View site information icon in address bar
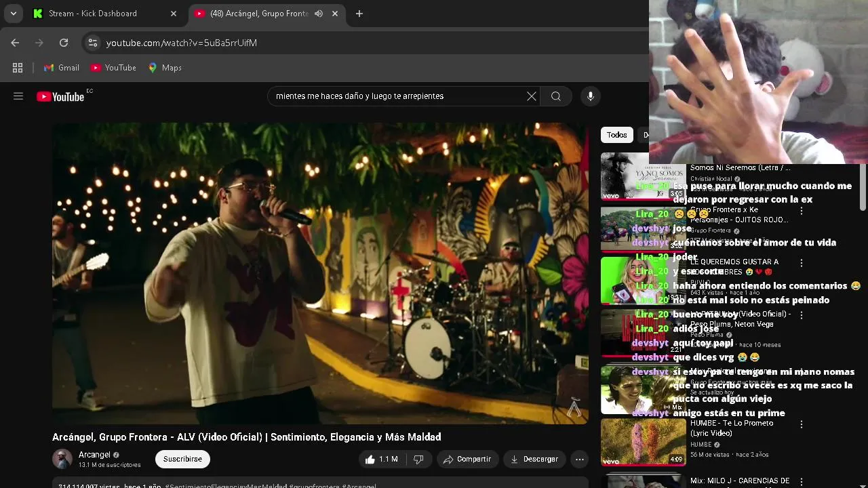This screenshot has height=488, width=868. tap(93, 43)
